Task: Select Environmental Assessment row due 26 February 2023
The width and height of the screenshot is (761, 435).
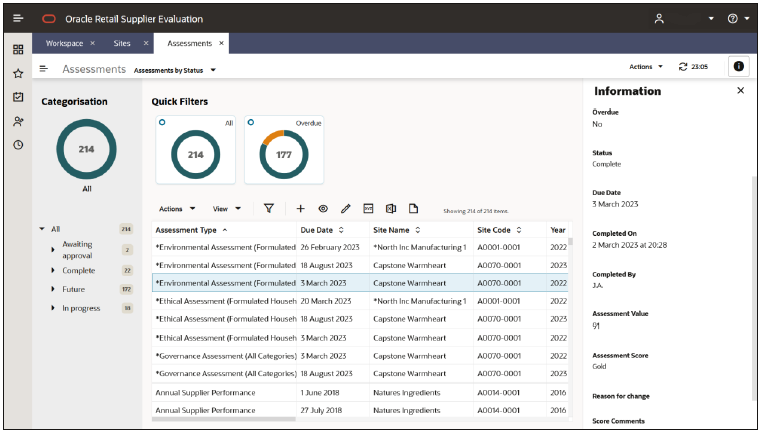Action: (360, 247)
